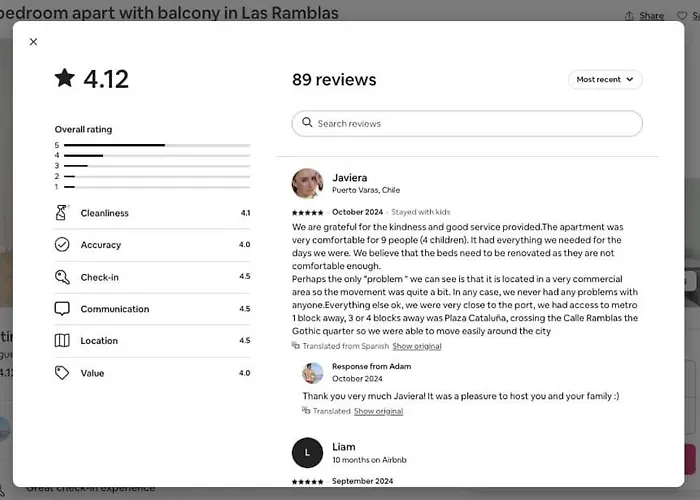Show original of Javiera's translated review

click(417, 346)
